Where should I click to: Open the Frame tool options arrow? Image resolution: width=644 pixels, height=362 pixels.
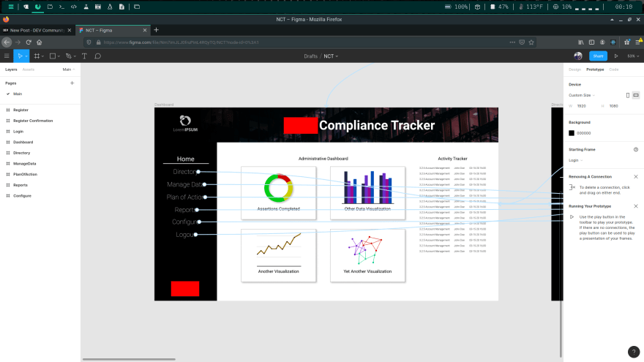point(42,56)
